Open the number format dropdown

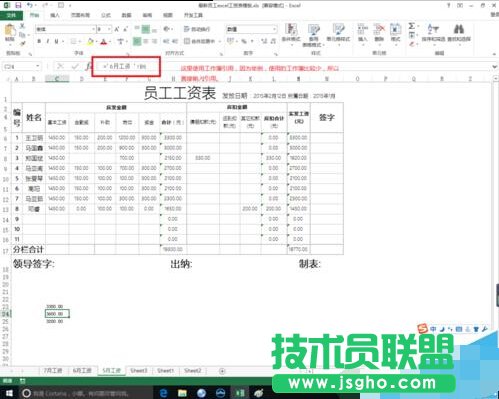click(x=274, y=29)
